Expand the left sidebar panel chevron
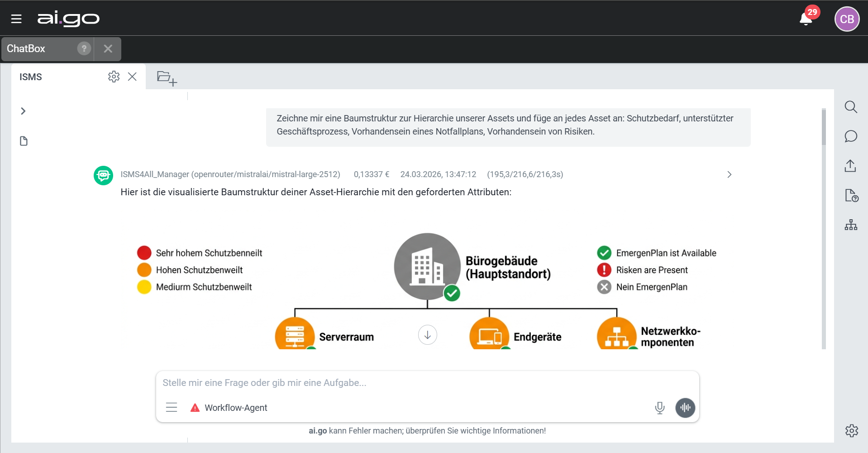The height and width of the screenshot is (453, 868). pos(23,111)
